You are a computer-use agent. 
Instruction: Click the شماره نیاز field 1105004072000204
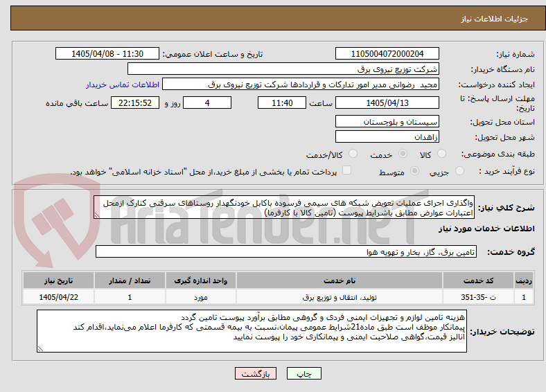point(387,53)
